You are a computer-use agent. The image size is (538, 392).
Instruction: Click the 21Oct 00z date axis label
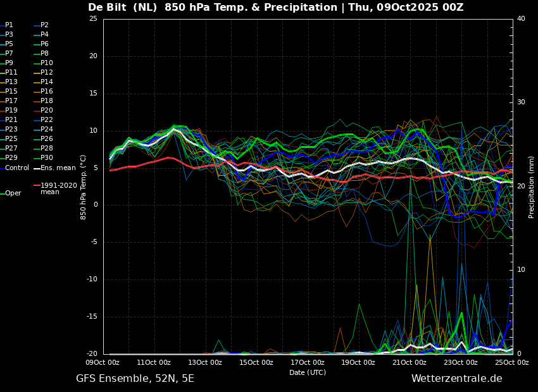click(x=410, y=362)
